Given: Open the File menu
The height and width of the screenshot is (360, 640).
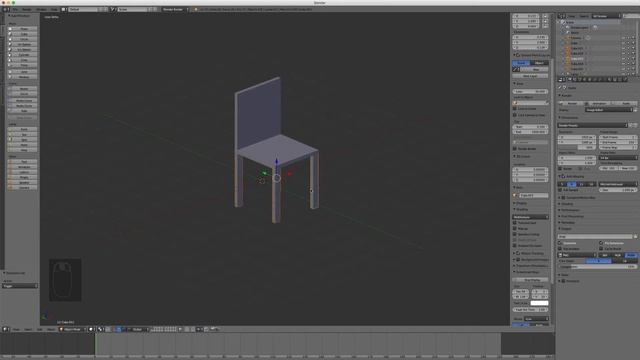Looking at the screenshot, I should coord(16,9).
